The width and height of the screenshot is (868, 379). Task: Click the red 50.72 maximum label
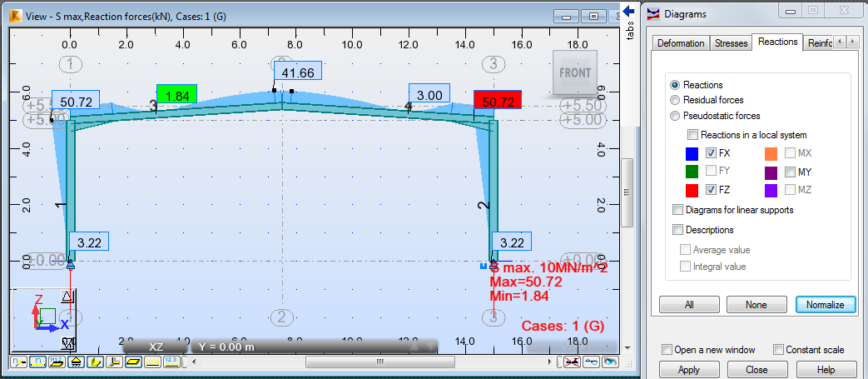pyautogui.click(x=498, y=102)
